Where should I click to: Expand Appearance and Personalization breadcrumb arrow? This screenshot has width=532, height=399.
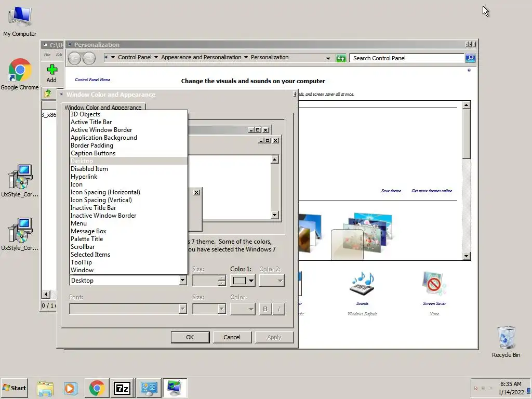pos(246,57)
